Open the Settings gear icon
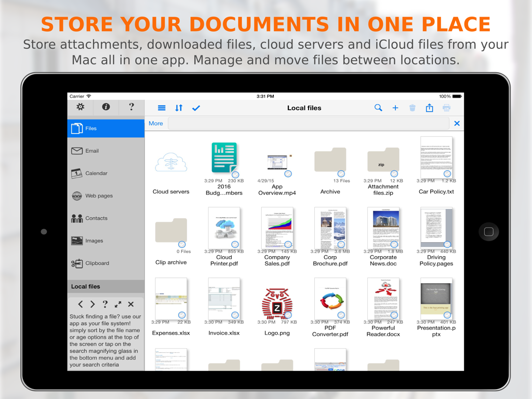This screenshot has height=399, width=532. point(80,107)
